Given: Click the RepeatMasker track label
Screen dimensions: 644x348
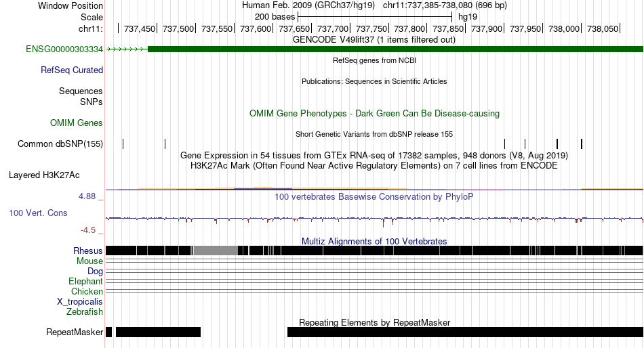Looking at the screenshot, I should (75, 332).
